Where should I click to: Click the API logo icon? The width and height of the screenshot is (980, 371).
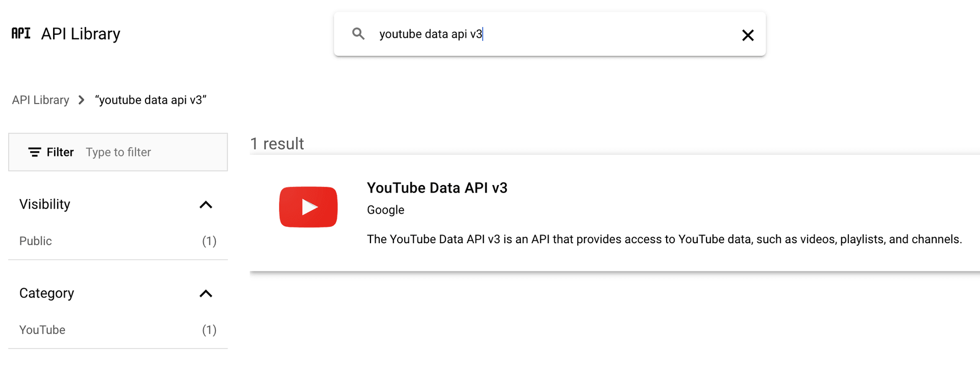21,34
